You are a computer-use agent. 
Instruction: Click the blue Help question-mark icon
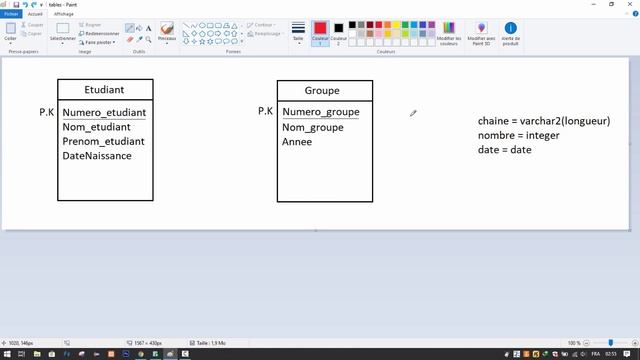[x=636, y=14]
